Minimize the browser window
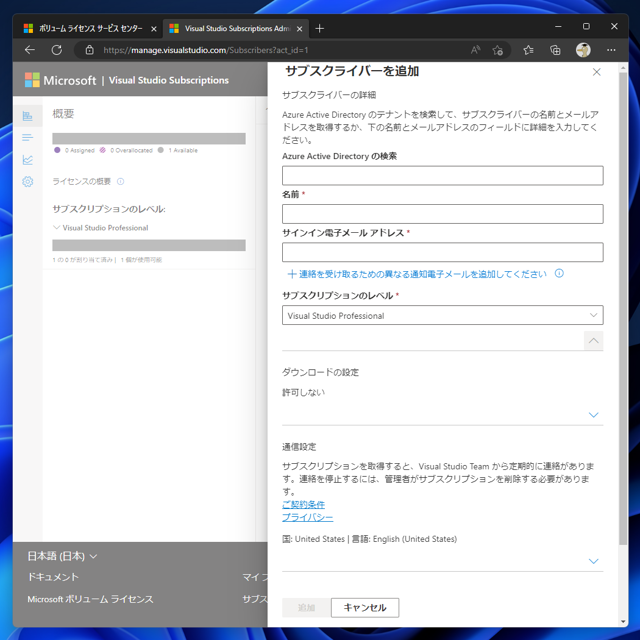640x640 pixels. (x=558, y=27)
